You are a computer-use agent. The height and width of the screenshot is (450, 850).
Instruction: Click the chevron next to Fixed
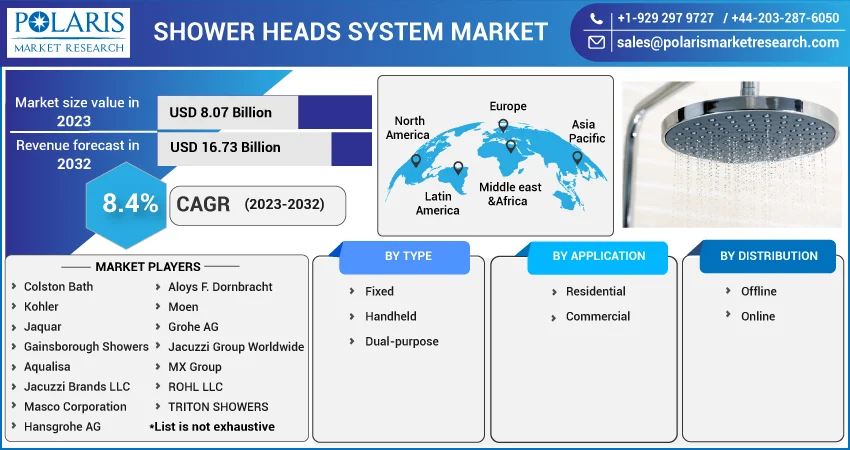pos(352,292)
